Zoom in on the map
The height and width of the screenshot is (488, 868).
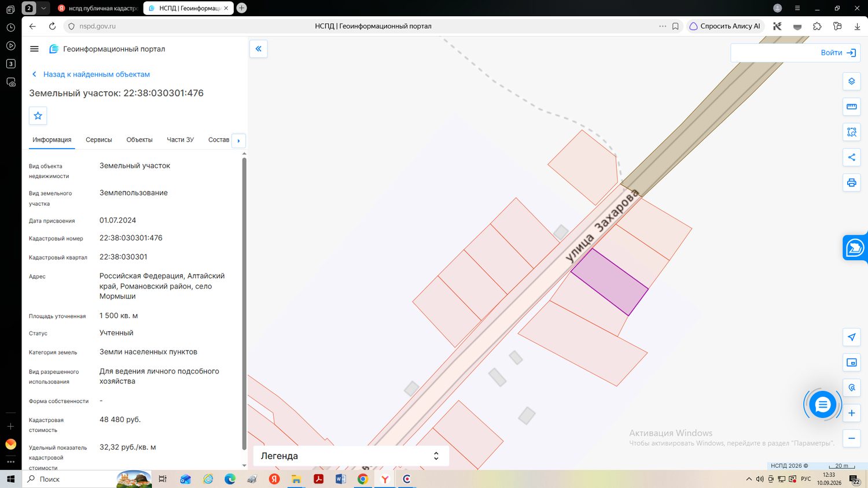point(852,413)
